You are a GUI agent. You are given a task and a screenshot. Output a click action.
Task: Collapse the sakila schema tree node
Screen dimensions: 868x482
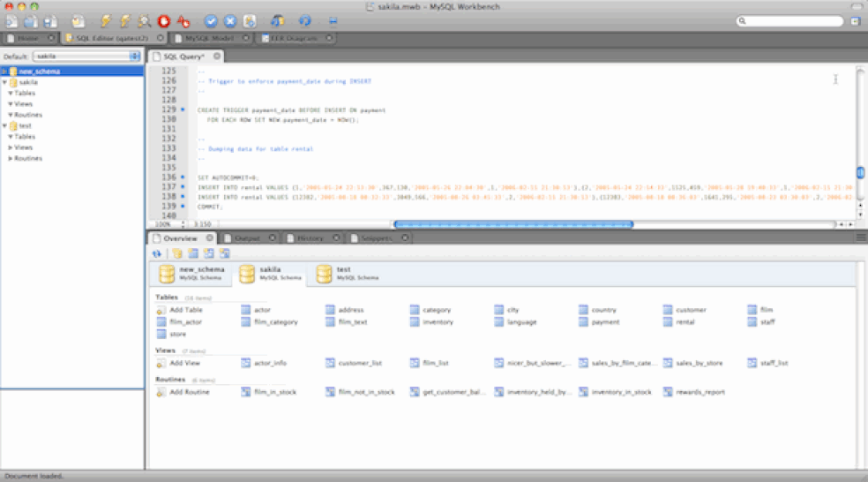click(4, 82)
